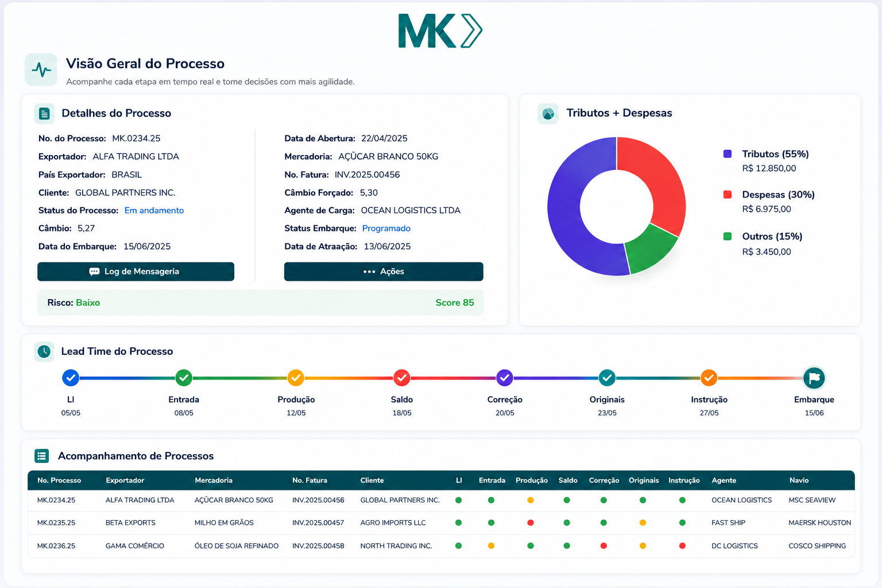Viewport: 882px width, 588px height.
Task: Click the MAERSK HOUSTON ship cell
Action: click(820, 523)
